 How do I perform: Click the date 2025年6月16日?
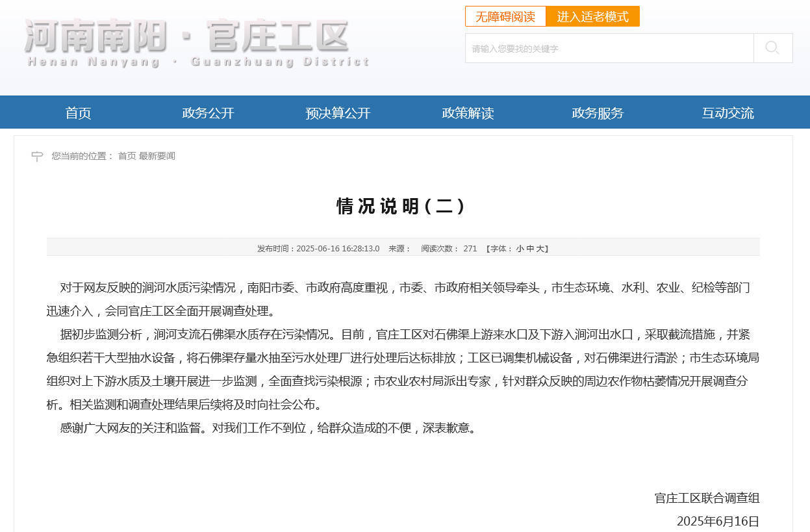click(718, 521)
